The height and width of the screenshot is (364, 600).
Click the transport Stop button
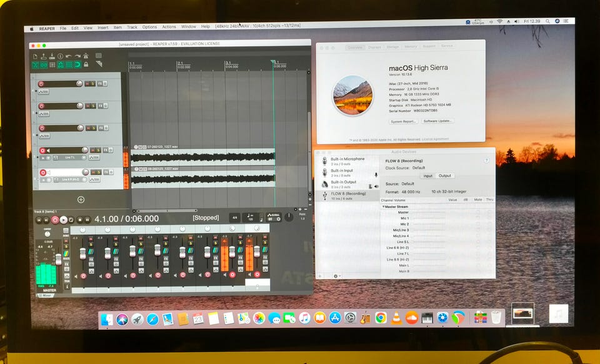click(x=79, y=220)
